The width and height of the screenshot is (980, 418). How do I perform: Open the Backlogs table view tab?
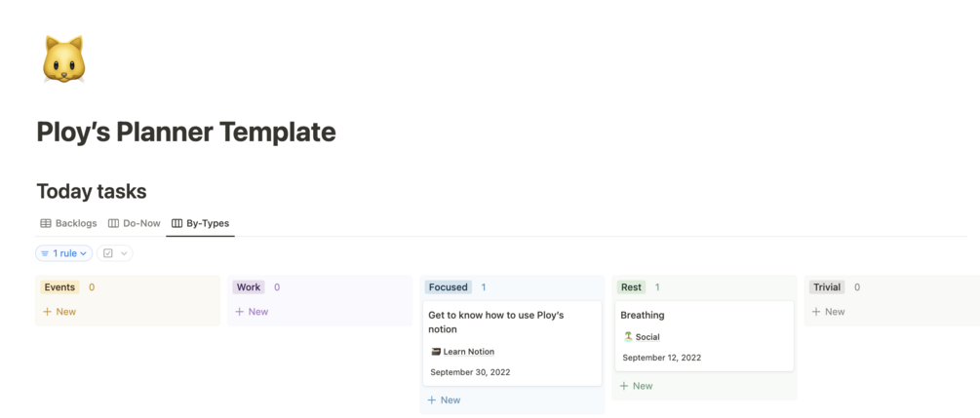pos(68,223)
